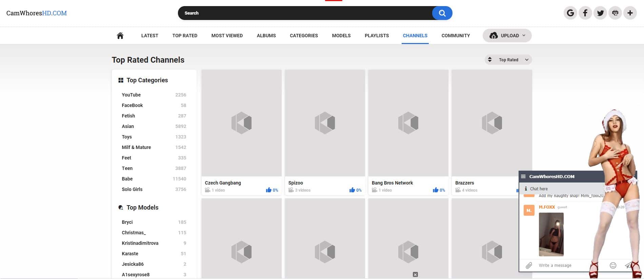Open the Czech Gangbang channel title

[223, 183]
